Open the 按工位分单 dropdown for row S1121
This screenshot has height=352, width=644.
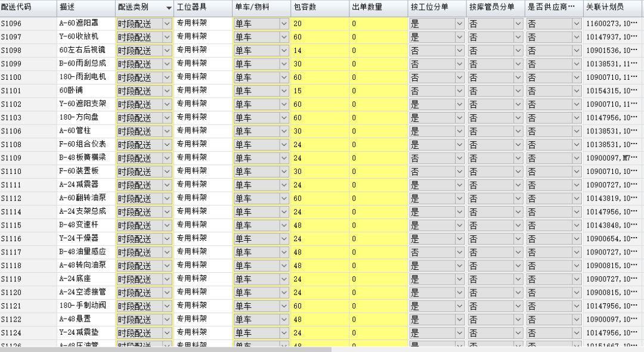[459, 306]
